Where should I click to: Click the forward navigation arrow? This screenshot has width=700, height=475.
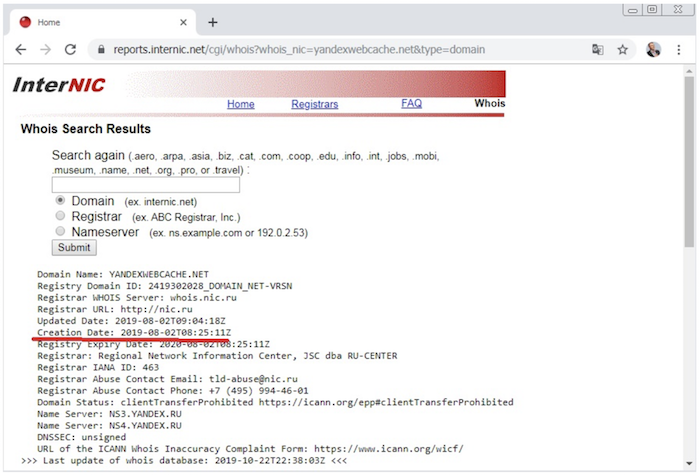click(x=46, y=50)
